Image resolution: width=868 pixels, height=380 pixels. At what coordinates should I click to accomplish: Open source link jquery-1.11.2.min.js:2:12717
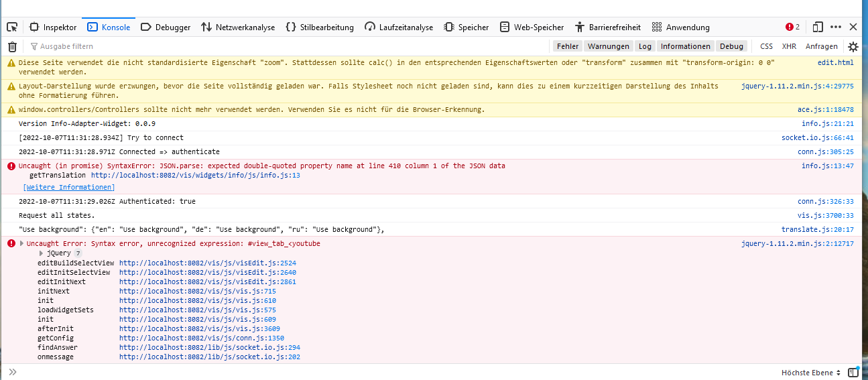pos(798,244)
